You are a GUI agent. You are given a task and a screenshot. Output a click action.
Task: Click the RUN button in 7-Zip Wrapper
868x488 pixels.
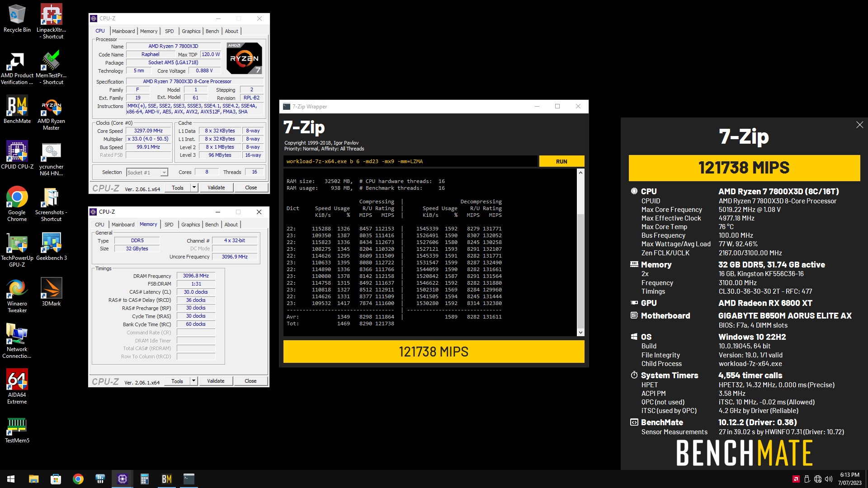coord(561,161)
